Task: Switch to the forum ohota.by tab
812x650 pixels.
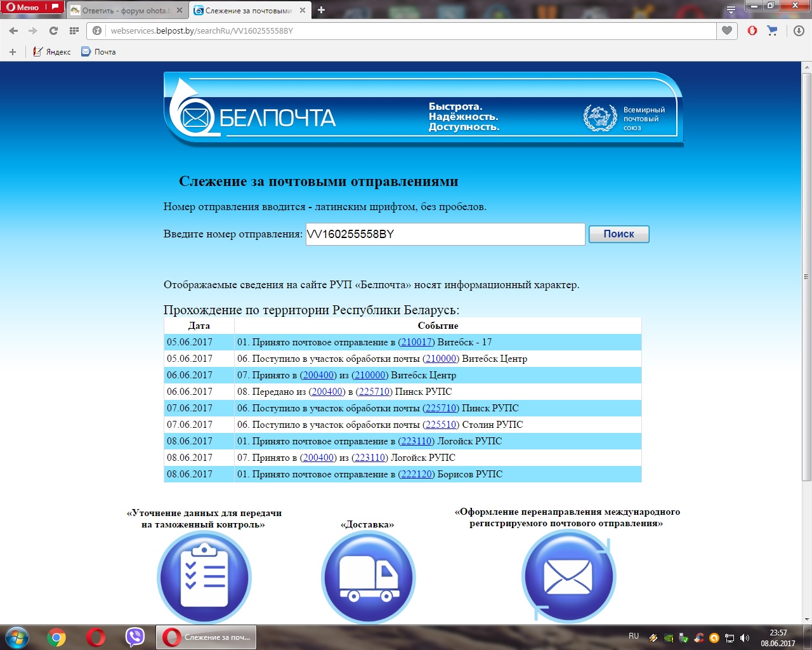Action: [126, 10]
